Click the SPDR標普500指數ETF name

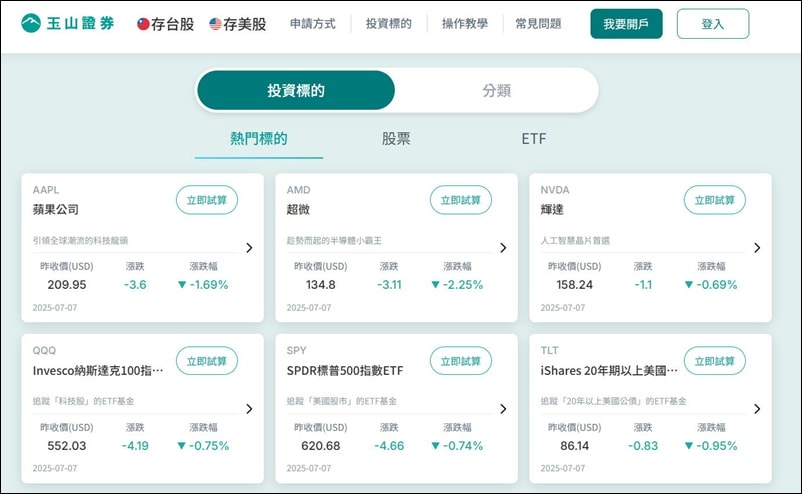click(x=345, y=371)
